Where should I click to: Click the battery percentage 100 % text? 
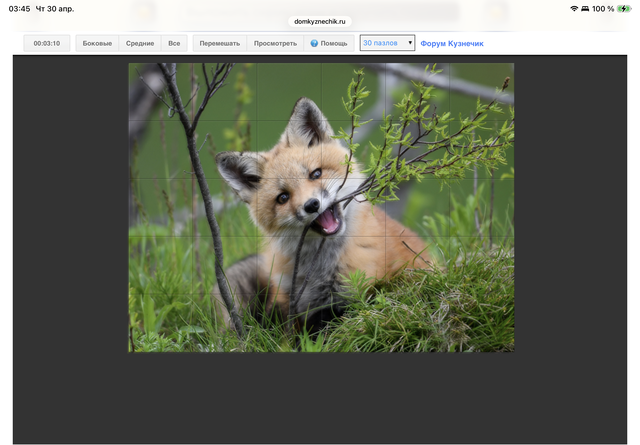point(603,8)
